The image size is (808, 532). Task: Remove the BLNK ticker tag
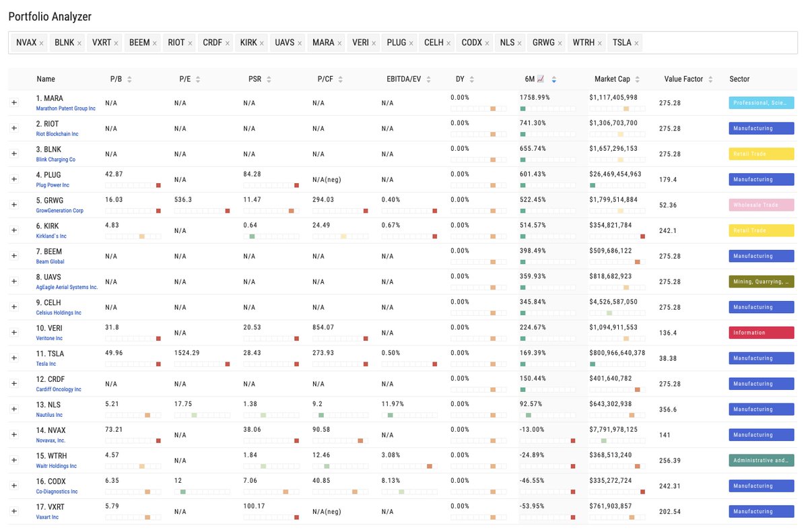click(x=79, y=43)
